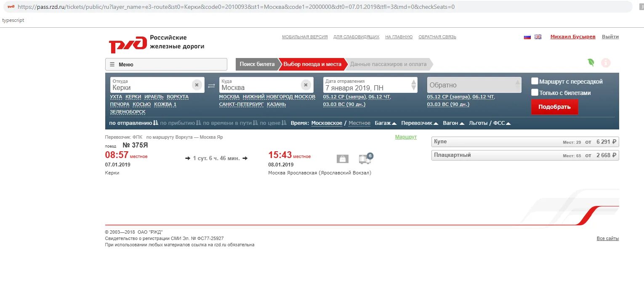
Task: Click the train number № 375Я
Action: point(135,145)
